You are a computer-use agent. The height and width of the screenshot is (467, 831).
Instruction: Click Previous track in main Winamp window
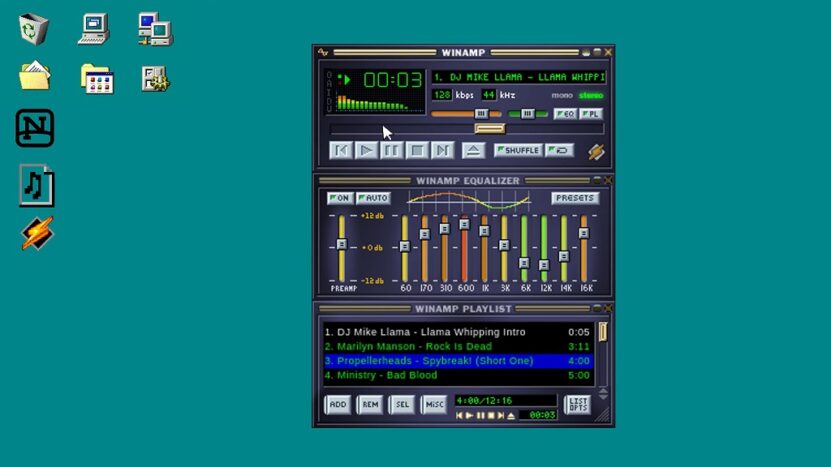tap(341, 151)
